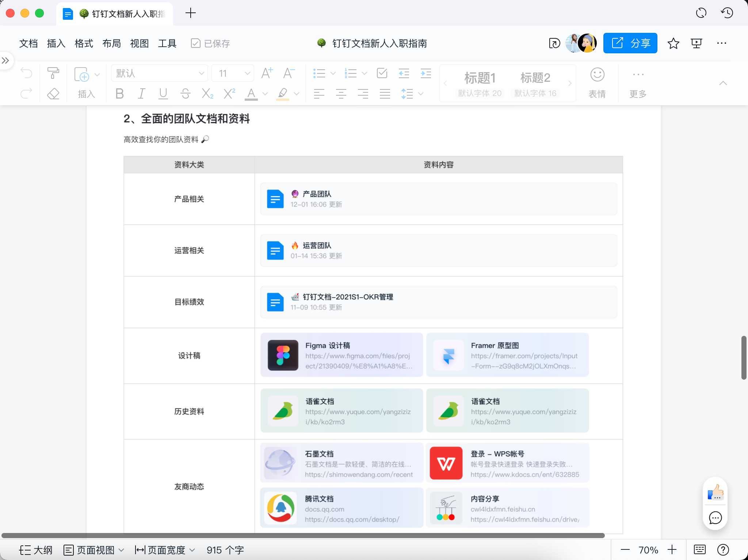Open the document outline 大纲
Image resolution: width=748 pixels, height=560 pixels.
click(x=36, y=550)
